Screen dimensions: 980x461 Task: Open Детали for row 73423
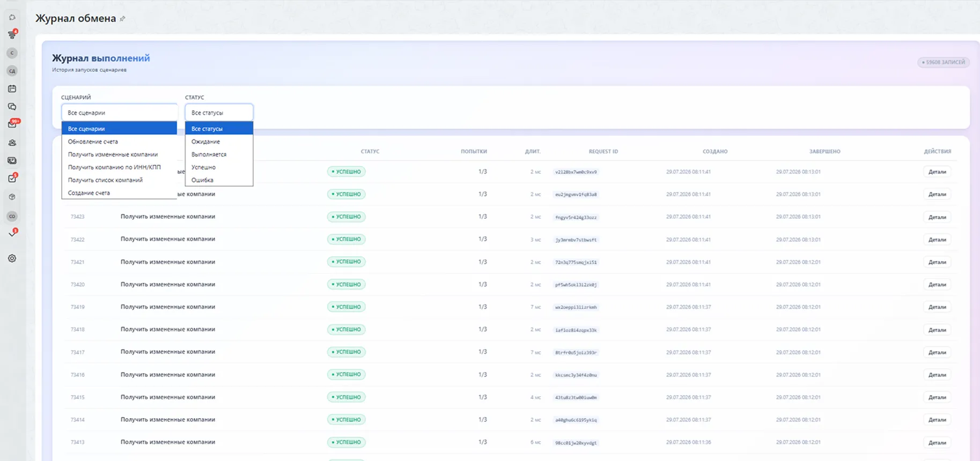(x=937, y=217)
